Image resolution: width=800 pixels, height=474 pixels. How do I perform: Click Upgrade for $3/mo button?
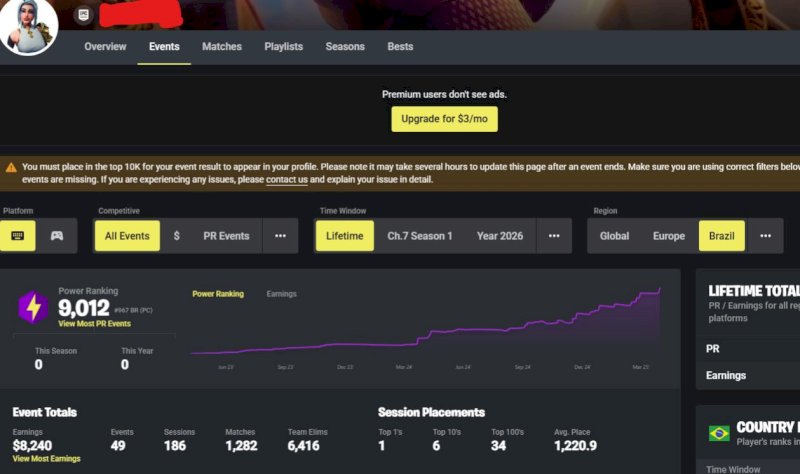tap(444, 119)
